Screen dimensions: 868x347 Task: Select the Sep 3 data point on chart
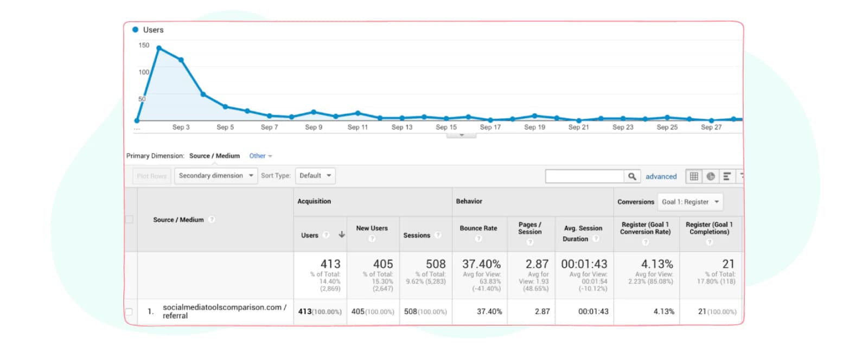tap(181, 60)
